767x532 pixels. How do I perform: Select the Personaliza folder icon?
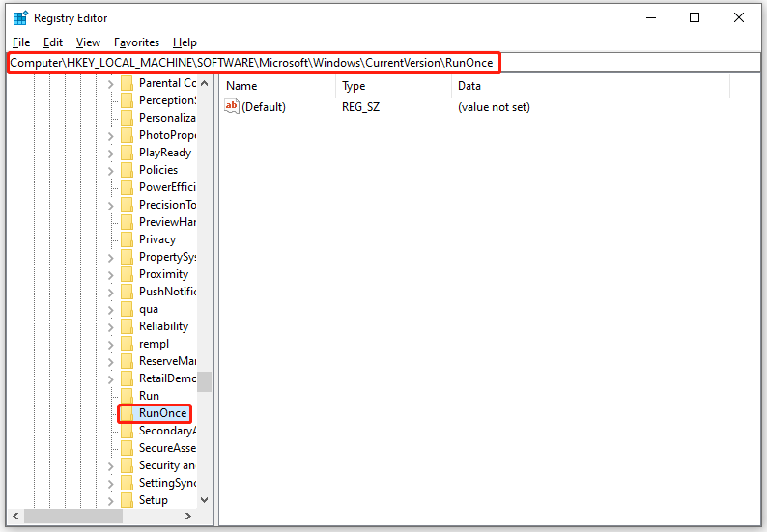point(127,118)
